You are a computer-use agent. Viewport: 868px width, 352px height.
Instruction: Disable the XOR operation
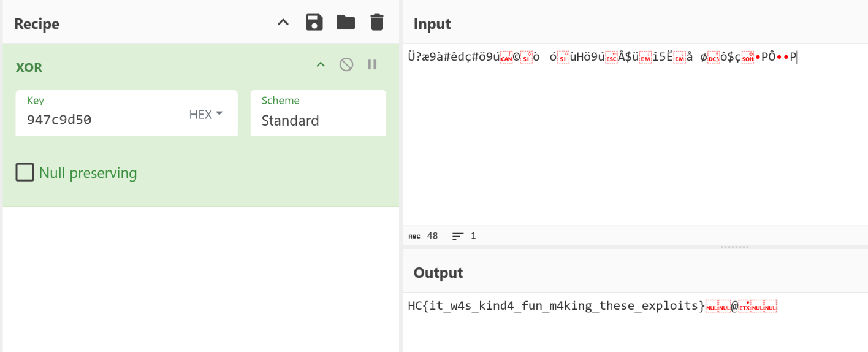coord(346,64)
